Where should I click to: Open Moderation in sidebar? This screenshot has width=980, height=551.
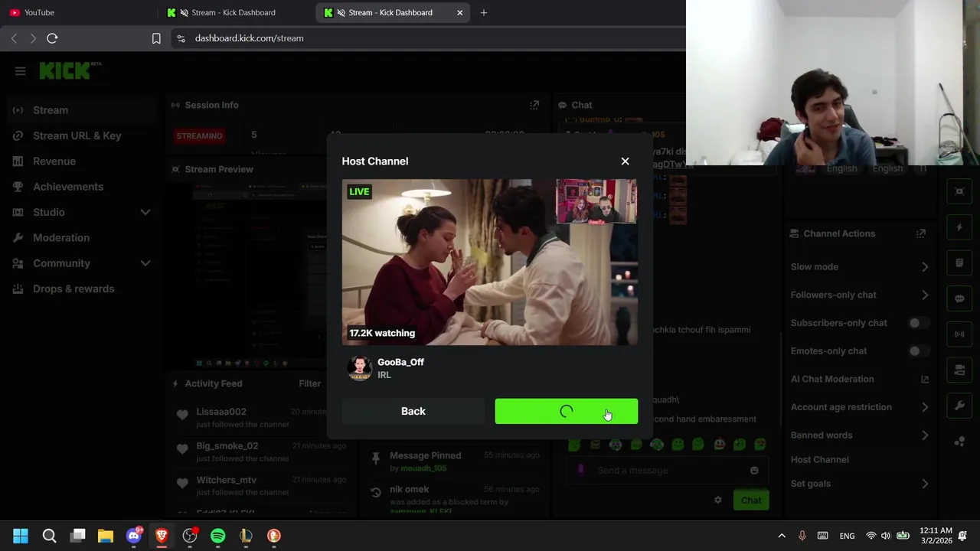pos(61,238)
